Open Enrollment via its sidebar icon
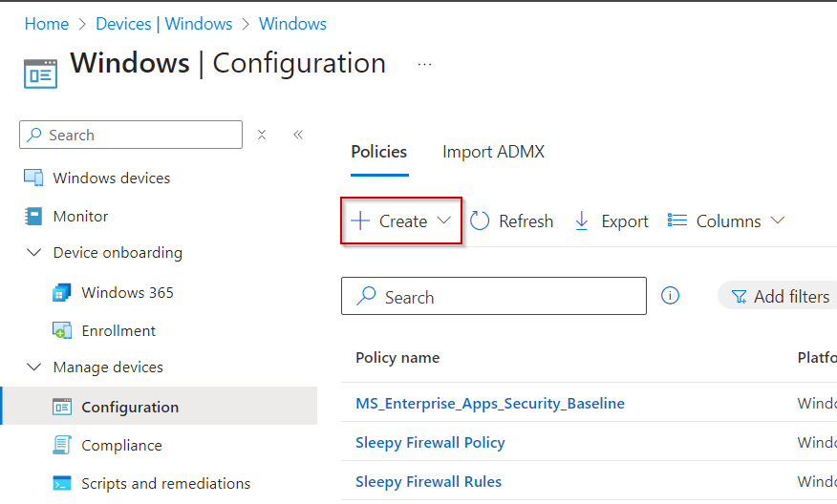Image resolution: width=837 pixels, height=504 pixels. tap(62, 331)
